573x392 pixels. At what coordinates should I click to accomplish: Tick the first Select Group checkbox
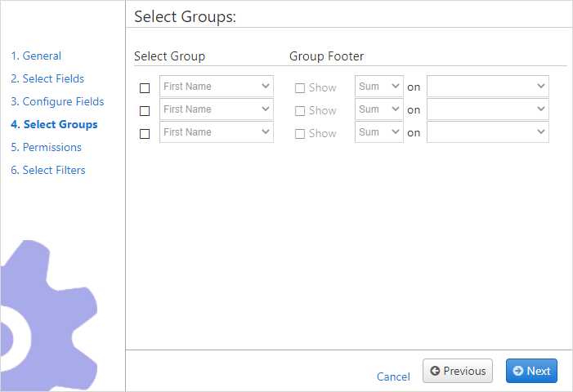[145, 88]
